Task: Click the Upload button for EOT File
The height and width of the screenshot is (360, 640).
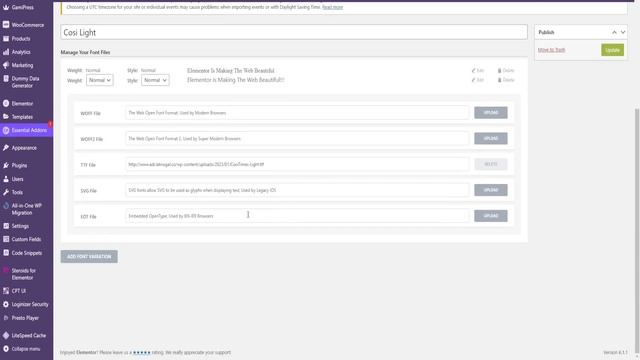Action: 491,216
